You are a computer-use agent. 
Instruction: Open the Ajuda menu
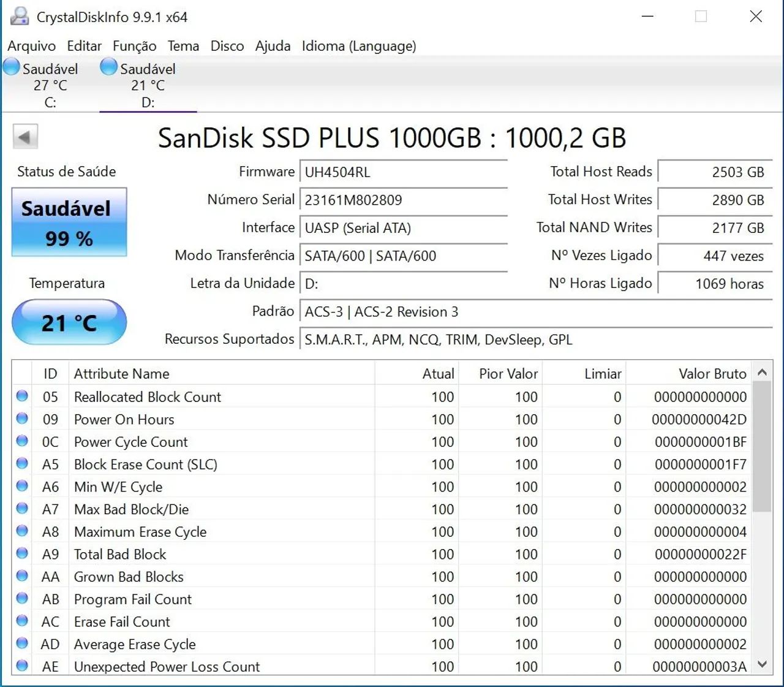[273, 46]
